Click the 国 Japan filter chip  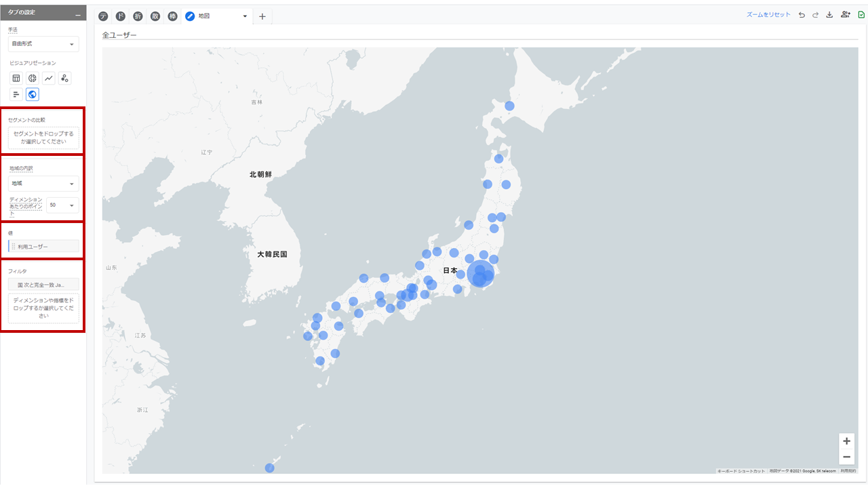(x=43, y=284)
